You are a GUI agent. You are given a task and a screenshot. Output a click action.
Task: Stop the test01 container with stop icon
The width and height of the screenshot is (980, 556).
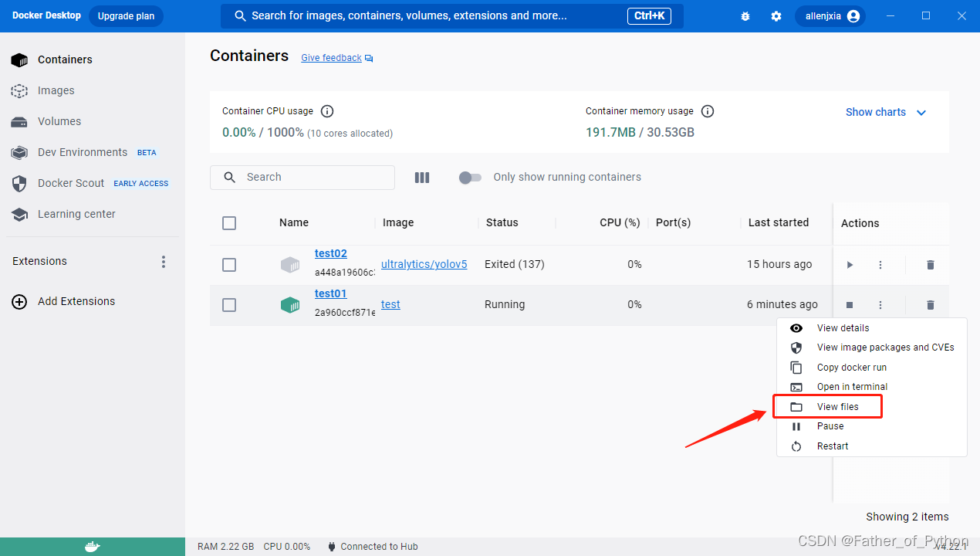click(850, 305)
